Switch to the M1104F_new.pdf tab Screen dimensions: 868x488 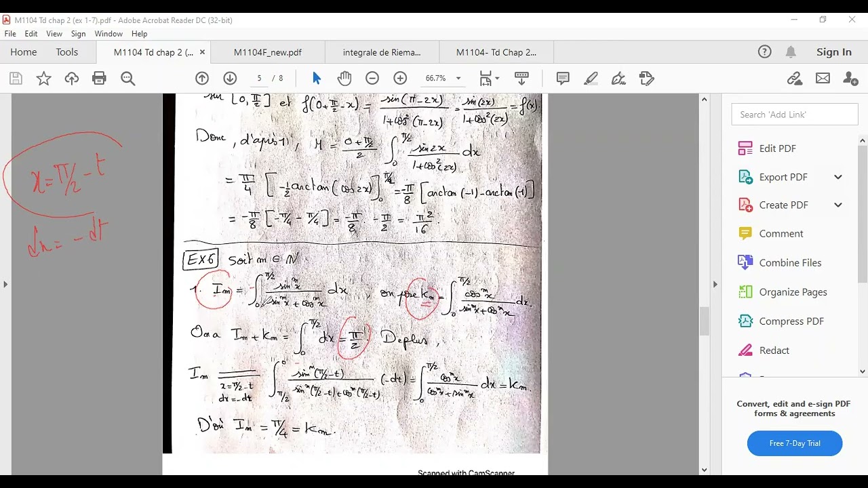[x=268, y=52]
